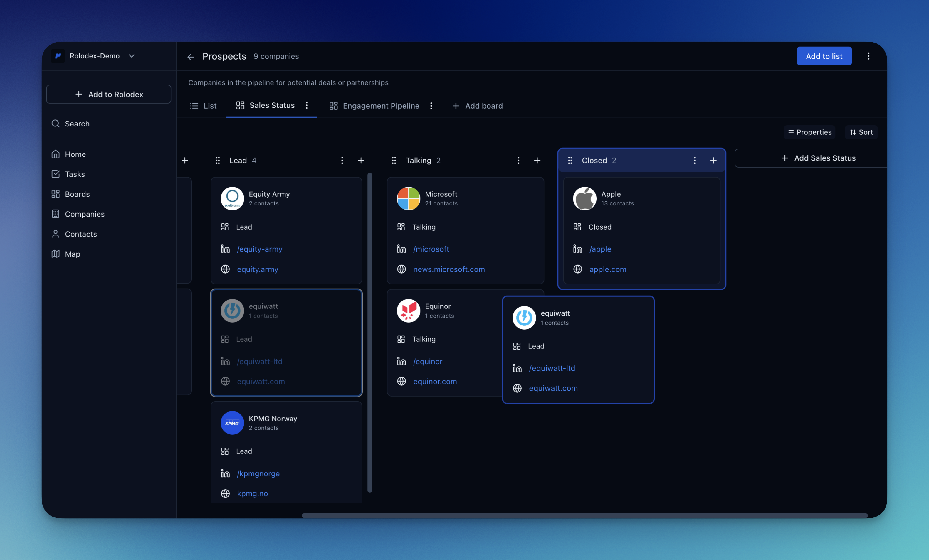Screen dimensions: 929x560
Task: Click the Add to list button
Action: (x=824, y=56)
